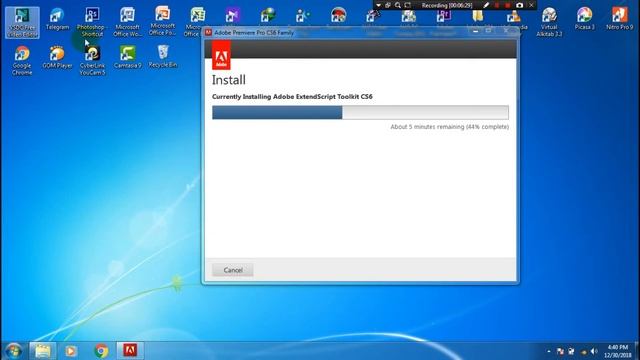Pause the recording in recorder toolbar

[497, 5]
